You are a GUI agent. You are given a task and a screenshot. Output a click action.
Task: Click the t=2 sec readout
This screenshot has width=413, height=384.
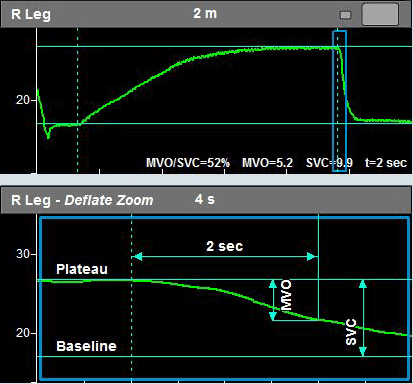(386, 163)
